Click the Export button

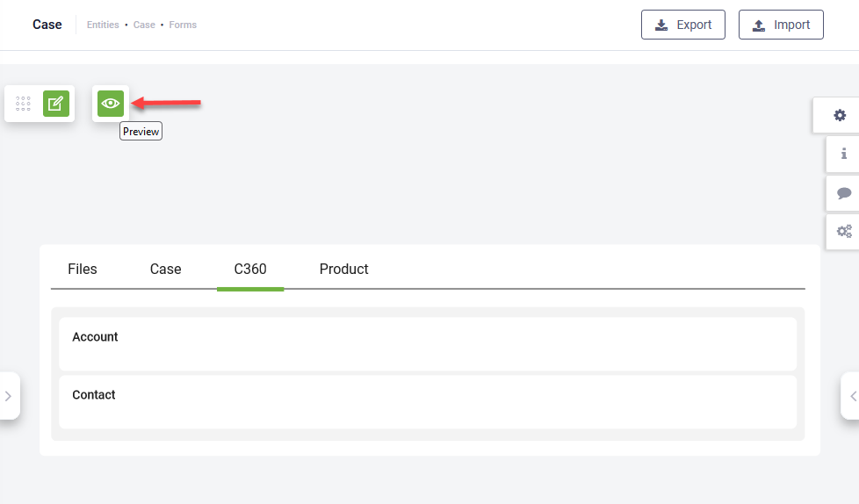click(x=683, y=25)
